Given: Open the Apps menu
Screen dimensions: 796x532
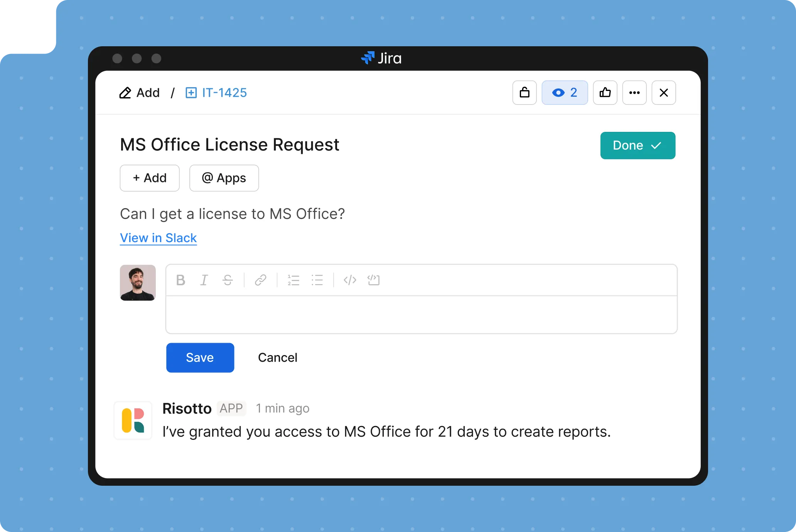Looking at the screenshot, I should 224,178.
